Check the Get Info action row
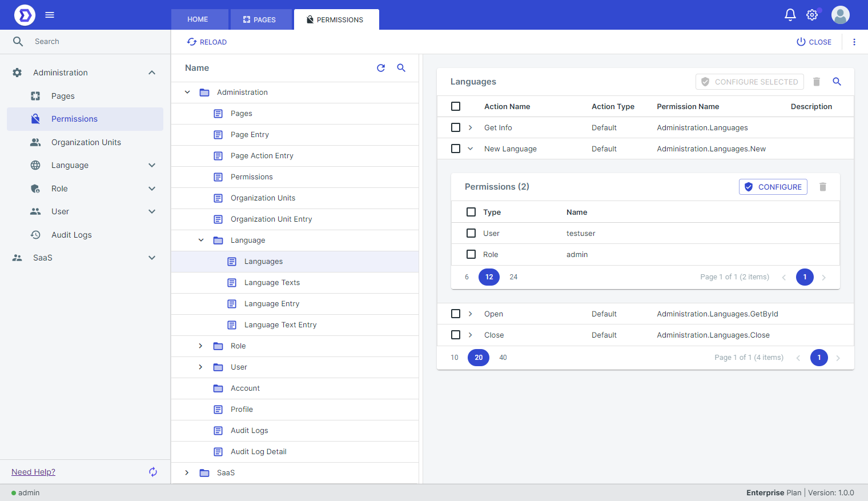This screenshot has height=501, width=868. pyautogui.click(x=456, y=127)
